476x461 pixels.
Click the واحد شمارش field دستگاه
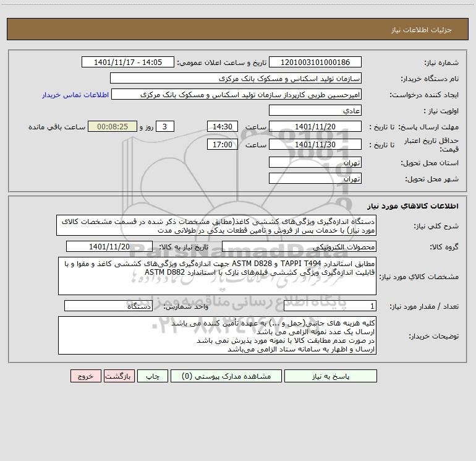[x=108, y=306]
